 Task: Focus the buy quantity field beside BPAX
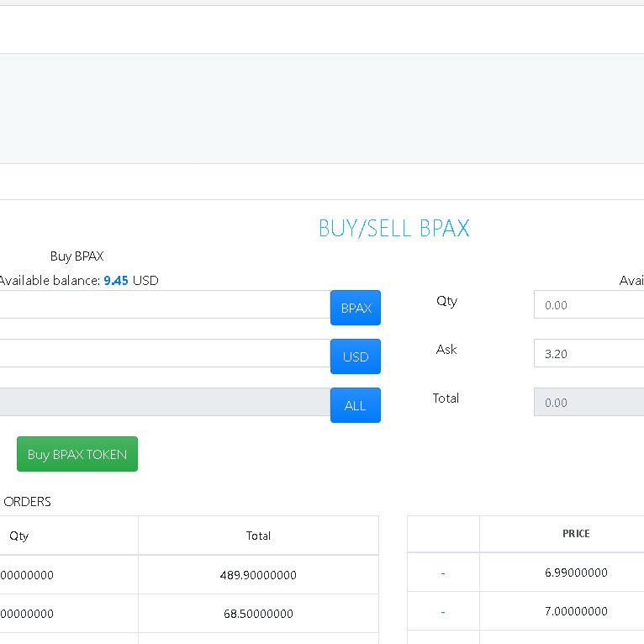(x=165, y=304)
